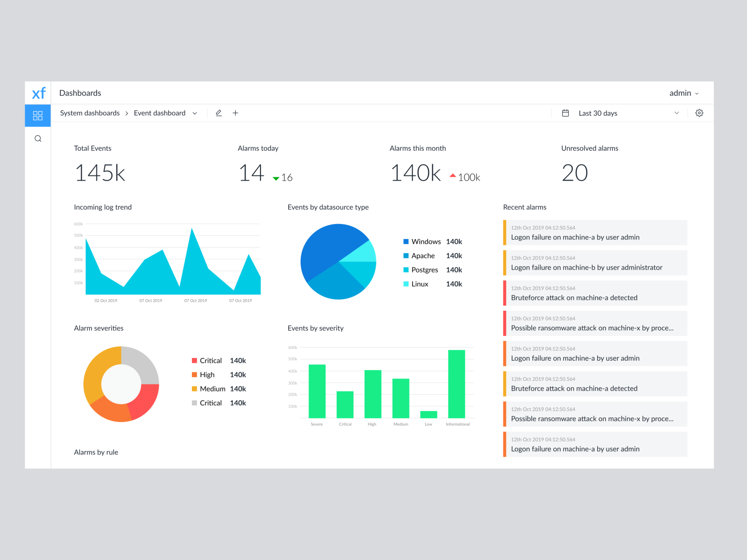Image resolution: width=747 pixels, height=560 pixels.
Task: Open the Last 30 days date range dropdown
Action: tap(677, 113)
